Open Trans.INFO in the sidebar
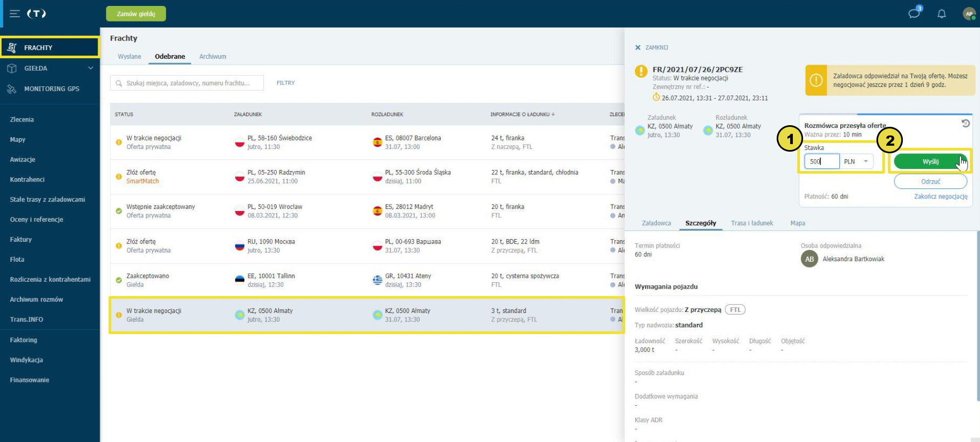This screenshot has height=442, width=980. [26, 319]
